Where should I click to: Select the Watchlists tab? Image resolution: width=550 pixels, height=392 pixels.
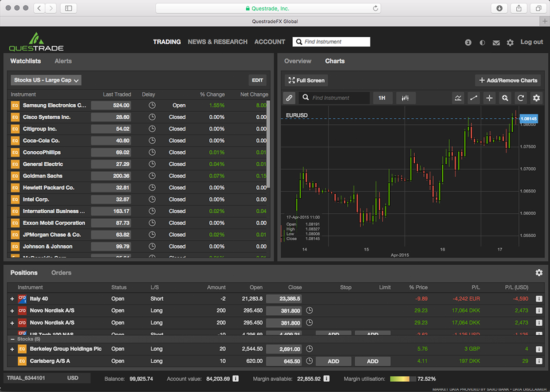click(x=26, y=61)
